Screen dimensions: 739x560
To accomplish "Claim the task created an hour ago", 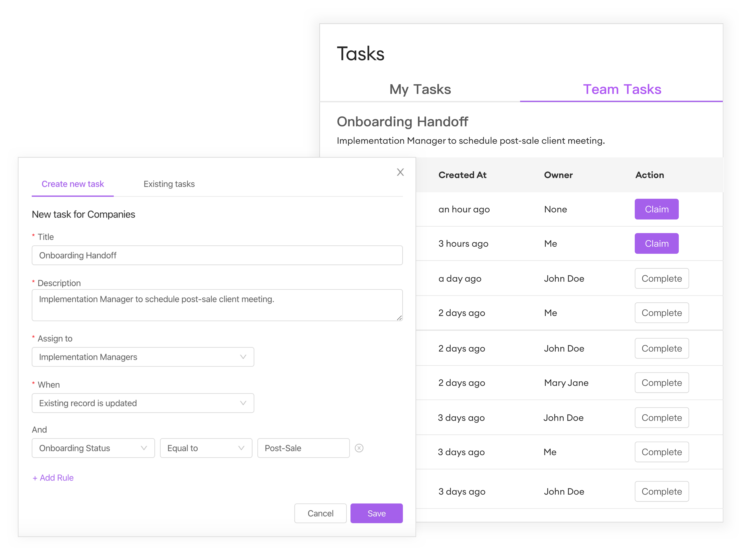I will 656,209.
